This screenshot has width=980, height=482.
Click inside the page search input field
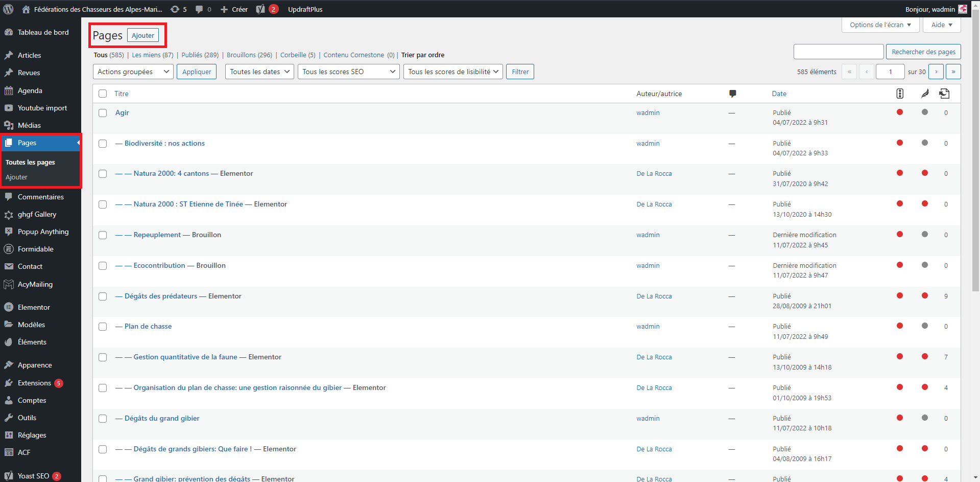pos(839,51)
